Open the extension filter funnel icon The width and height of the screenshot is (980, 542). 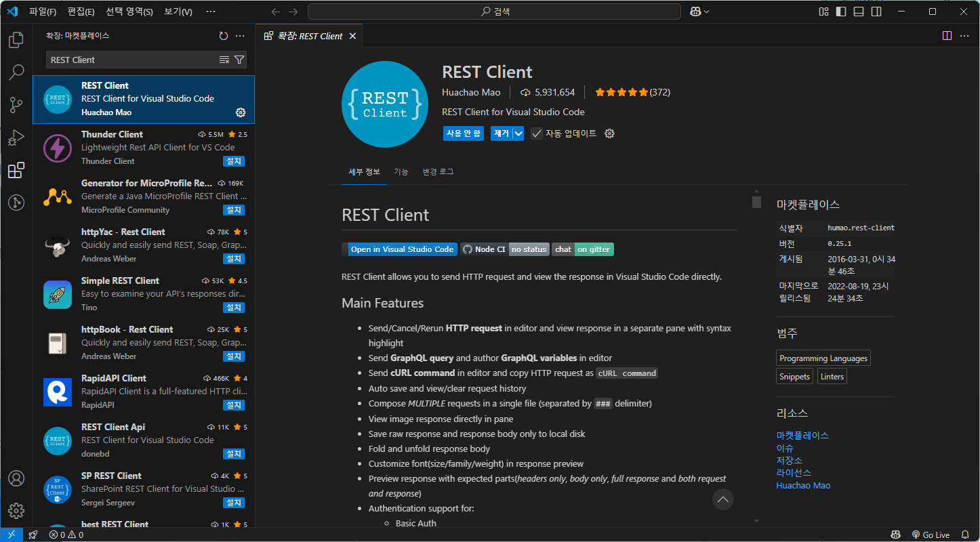[239, 60]
